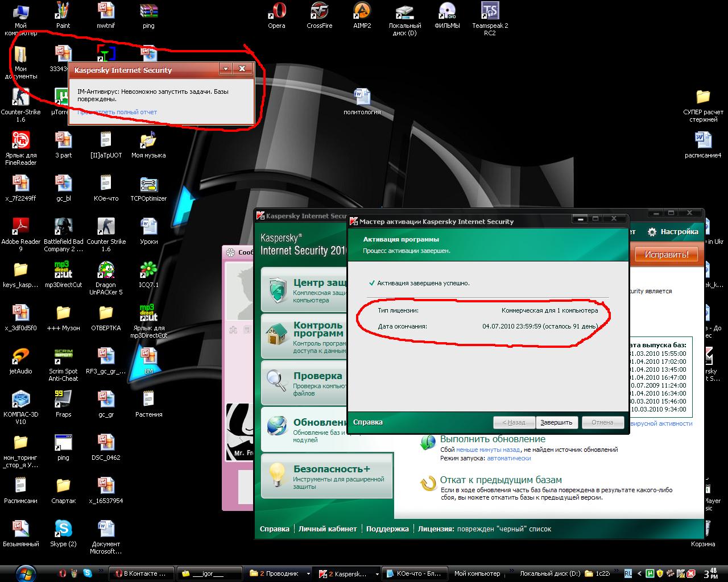Select the Моя музыка folder shortcut
This screenshot has width=728, height=582.
coord(148,145)
